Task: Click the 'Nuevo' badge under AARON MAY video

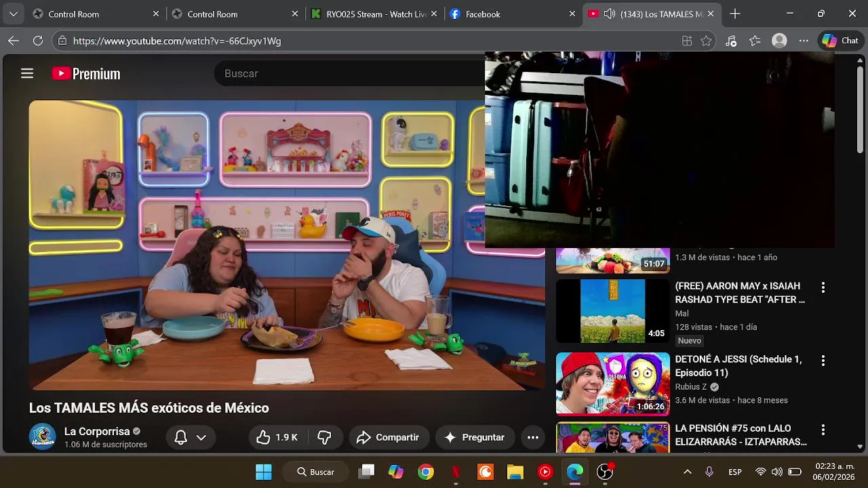Action: coord(689,341)
